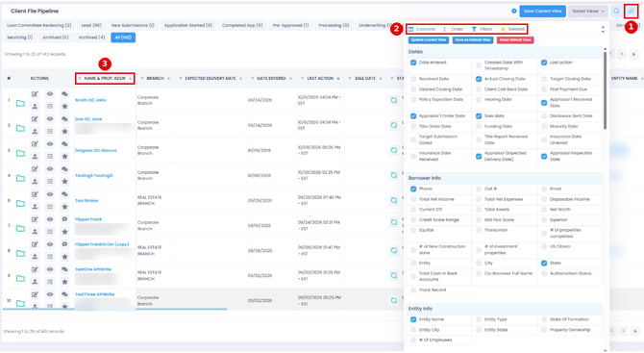This screenshot has height=353, width=644.
Task: Open the Deleted tab in settings panel
Action: pos(512,29)
